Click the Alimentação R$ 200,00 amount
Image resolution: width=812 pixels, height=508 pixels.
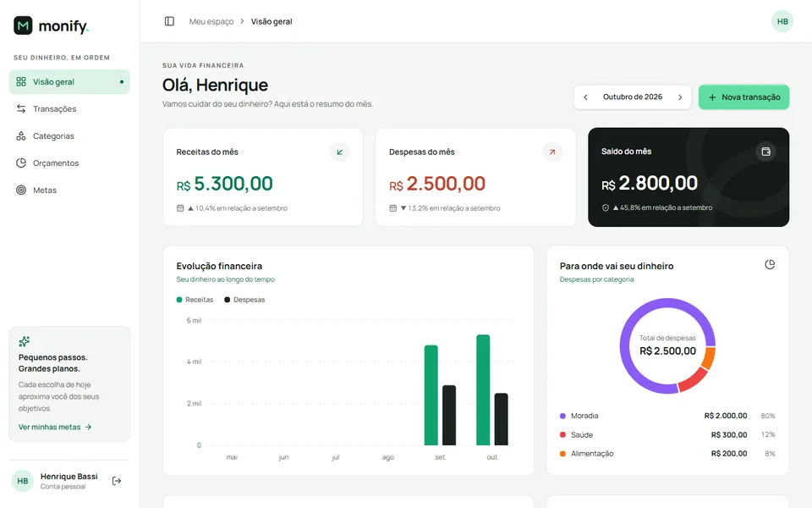pyautogui.click(x=729, y=454)
